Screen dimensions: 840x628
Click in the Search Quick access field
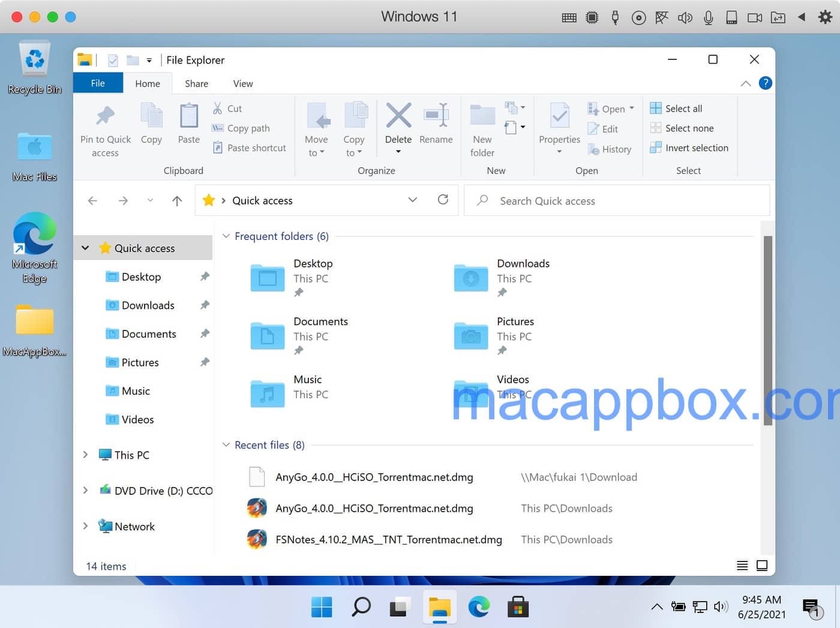(x=617, y=200)
